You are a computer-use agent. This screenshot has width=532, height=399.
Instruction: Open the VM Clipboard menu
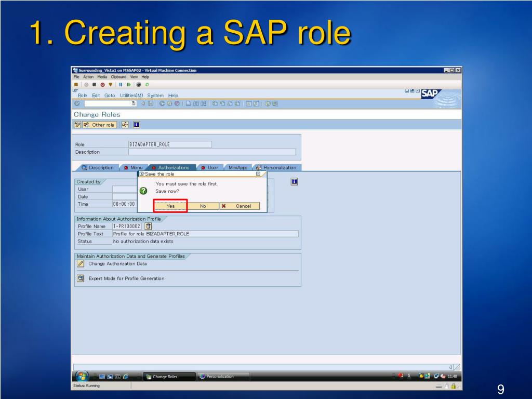(118, 77)
